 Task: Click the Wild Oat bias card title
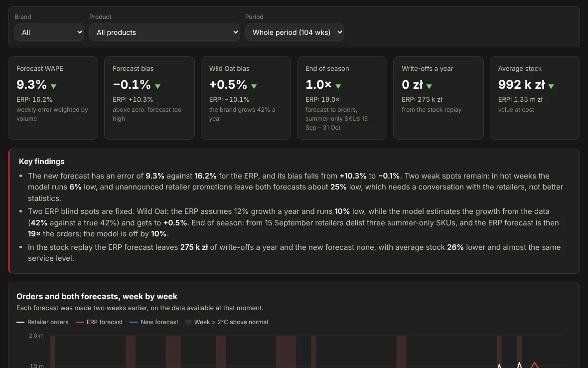click(x=229, y=69)
